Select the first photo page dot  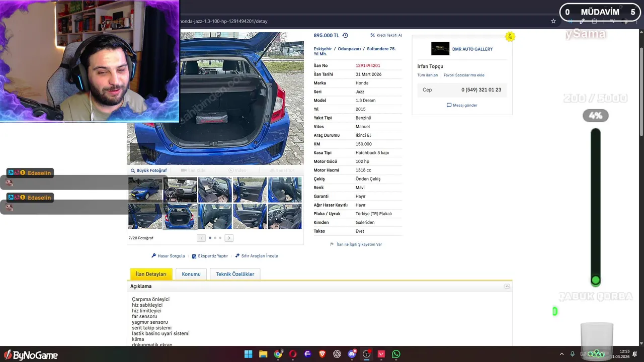click(210, 238)
